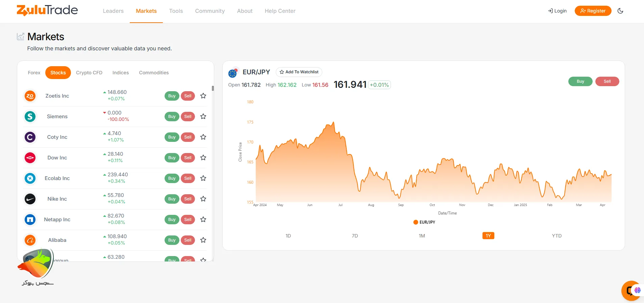The width and height of the screenshot is (644, 303).
Task: Click Add To Watchlist button
Action: [299, 72]
